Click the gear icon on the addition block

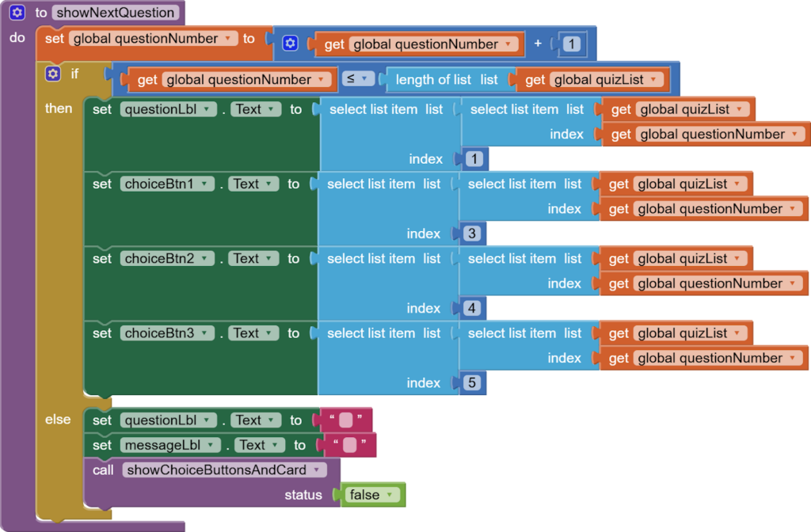click(x=290, y=44)
